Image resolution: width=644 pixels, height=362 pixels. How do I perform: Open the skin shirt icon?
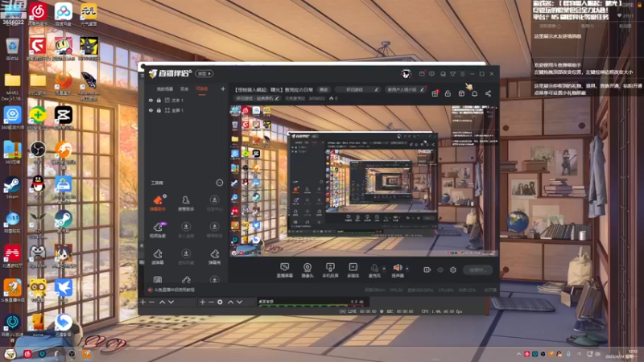(452, 74)
